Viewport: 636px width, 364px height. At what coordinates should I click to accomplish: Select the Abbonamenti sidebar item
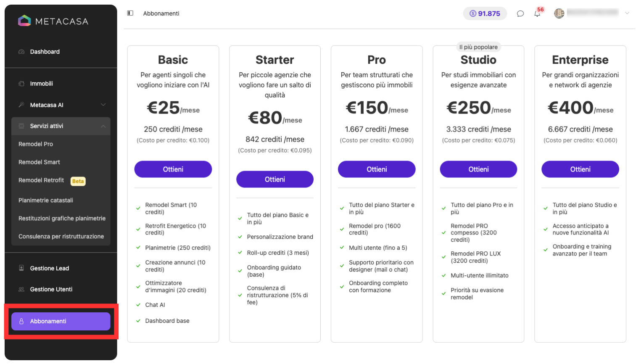click(x=61, y=321)
